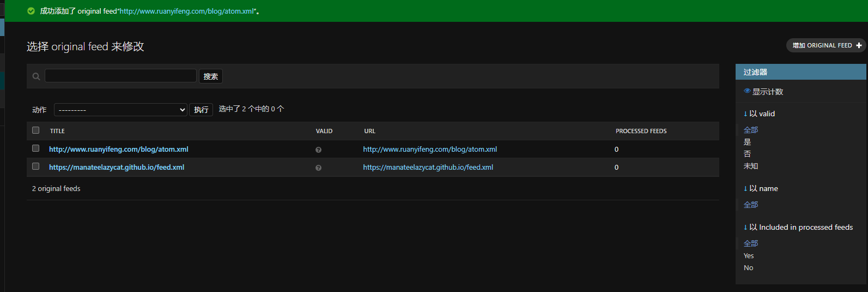Click the green success checkmark icon
Image resolution: width=868 pixels, height=292 pixels.
pyautogui.click(x=31, y=11)
